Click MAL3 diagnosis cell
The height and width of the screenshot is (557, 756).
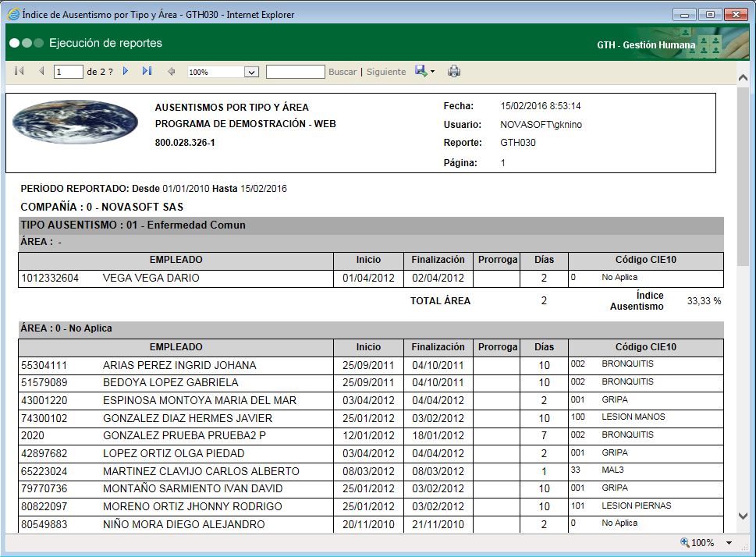coord(612,470)
